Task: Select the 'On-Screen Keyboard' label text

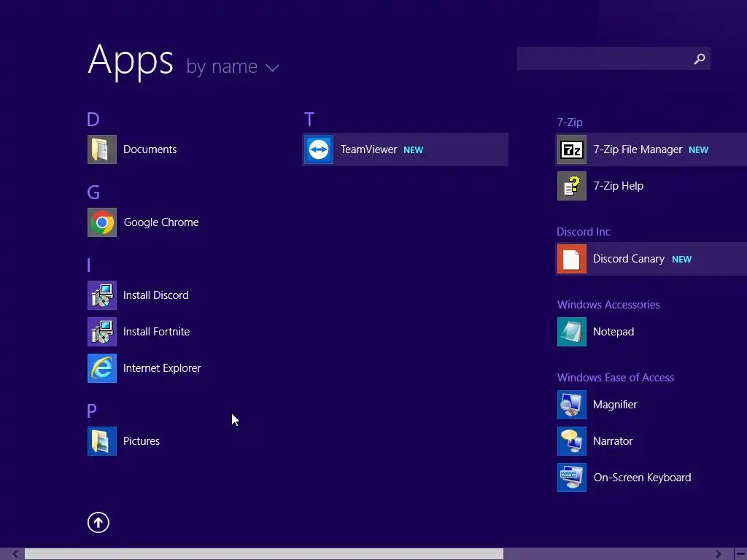Action: click(642, 478)
